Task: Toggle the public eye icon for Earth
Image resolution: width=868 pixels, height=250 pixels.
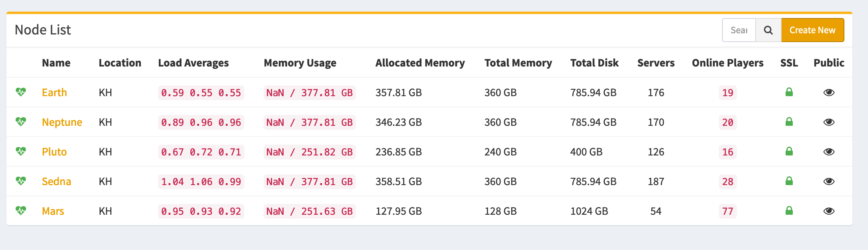Action: click(829, 93)
